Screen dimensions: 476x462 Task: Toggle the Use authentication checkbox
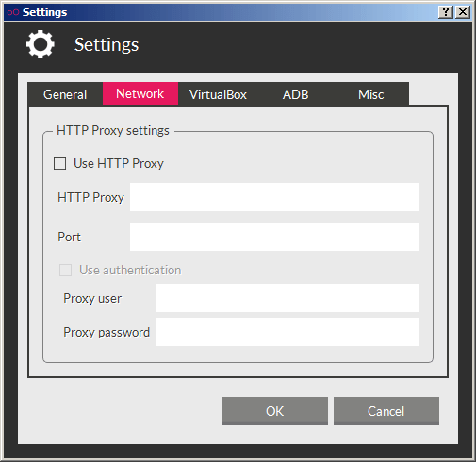[x=65, y=271]
